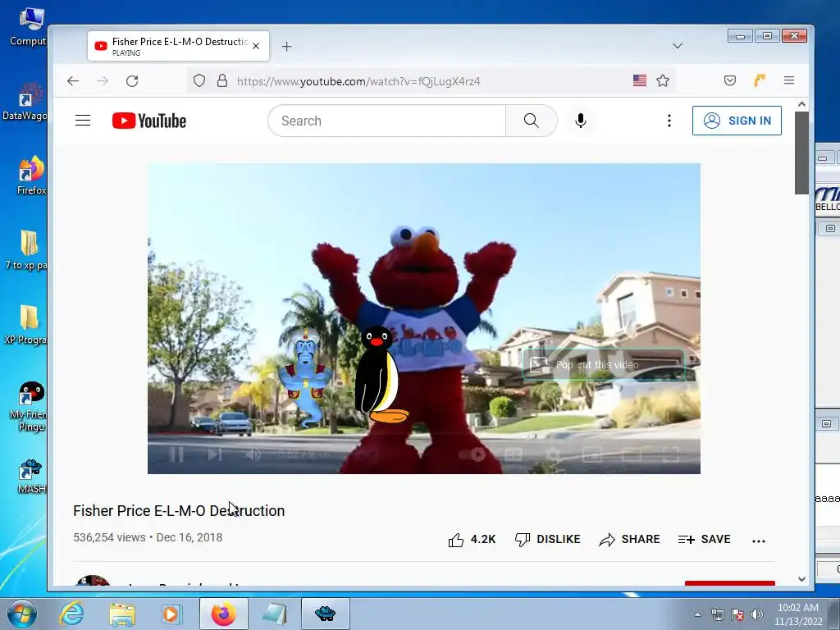Screen dimensions: 840x630
Task: Click the DISLIKE button
Action: point(547,540)
